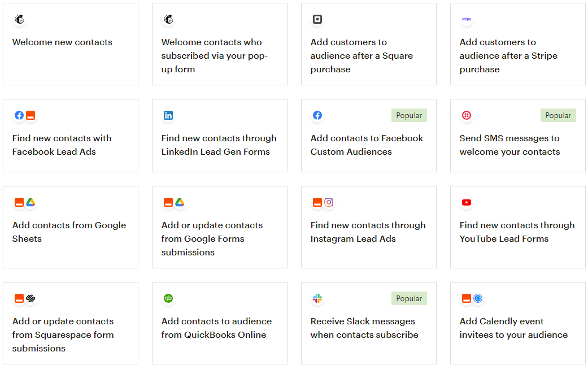Click the QuickBooks green icon

[x=168, y=298]
